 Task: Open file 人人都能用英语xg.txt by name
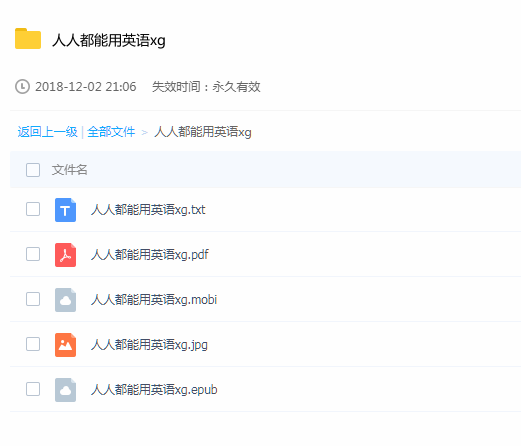pyautogui.click(x=148, y=210)
